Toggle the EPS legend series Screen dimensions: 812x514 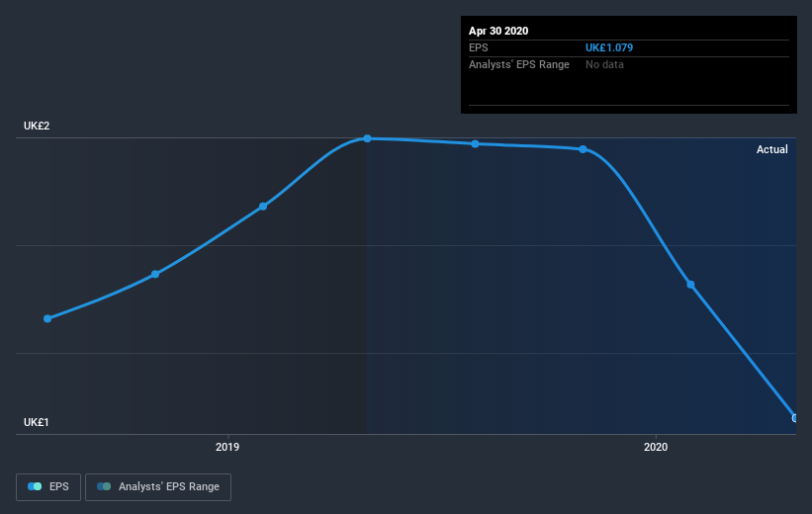(x=48, y=486)
